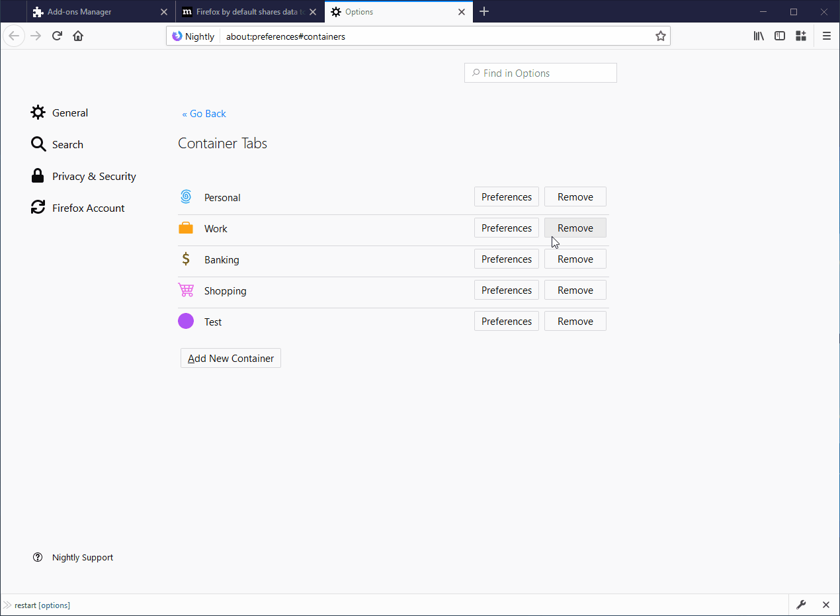Click the Personal container fingerprint icon
This screenshot has width=840, height=616.
(x=186, y=197)
